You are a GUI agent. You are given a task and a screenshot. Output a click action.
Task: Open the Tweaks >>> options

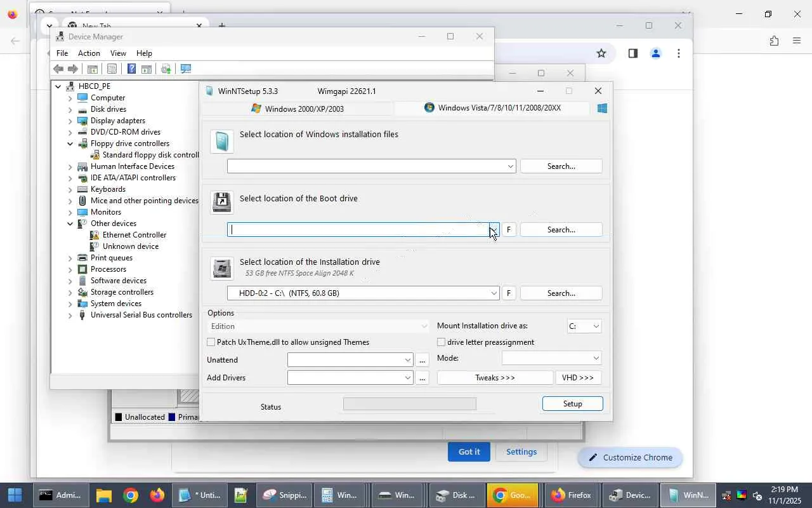(495, 378)
